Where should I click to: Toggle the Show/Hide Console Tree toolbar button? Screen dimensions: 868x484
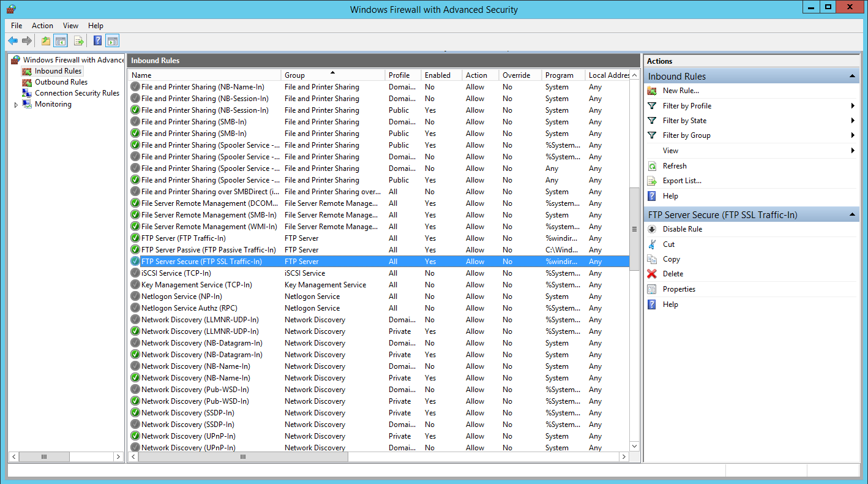(x=60, y=41)
